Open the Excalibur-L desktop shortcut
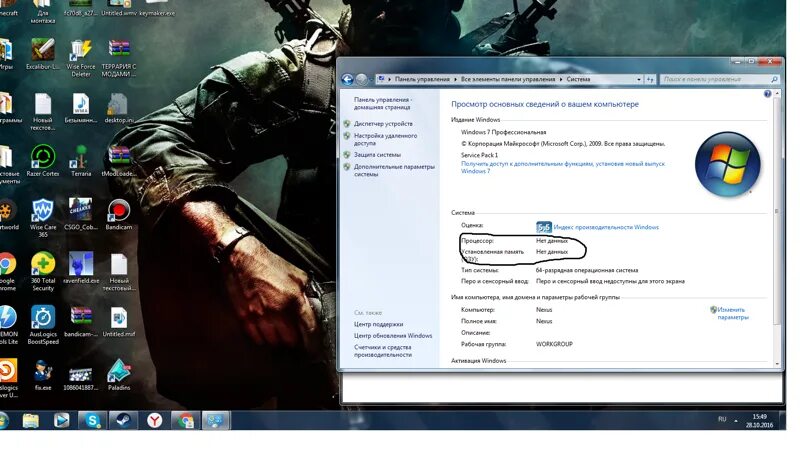Viewport: 800px width, 450px height. [x=43, y=54]
